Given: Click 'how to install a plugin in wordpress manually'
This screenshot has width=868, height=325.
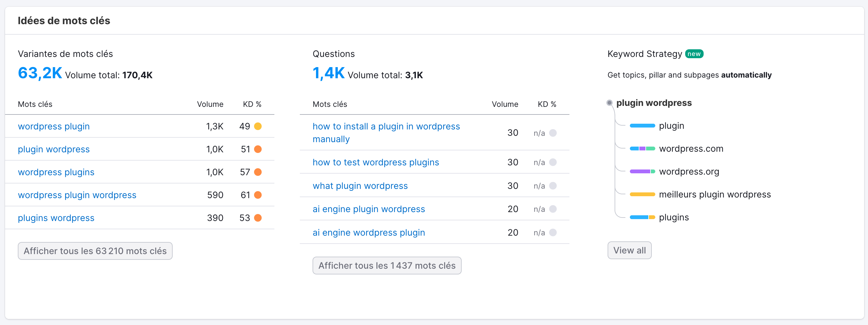Looking at the screenshot, I should [x=386, y=133].
